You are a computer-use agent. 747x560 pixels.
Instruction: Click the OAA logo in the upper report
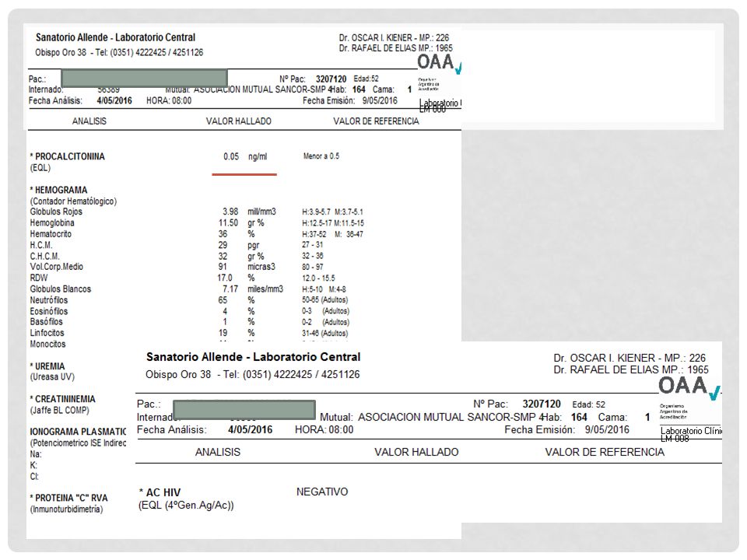click(439, 63)
